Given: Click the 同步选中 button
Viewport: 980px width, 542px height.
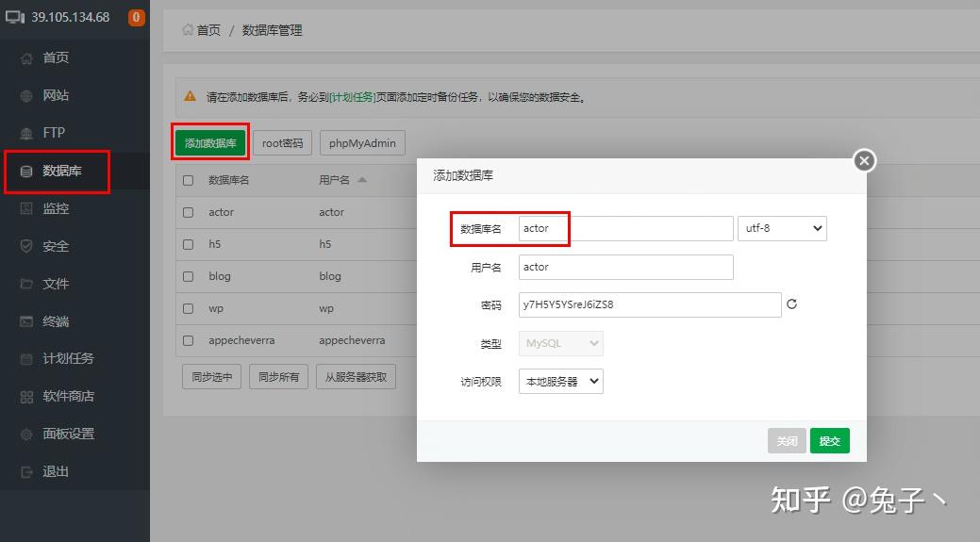Looking at the screenshot, I should 212,377.
